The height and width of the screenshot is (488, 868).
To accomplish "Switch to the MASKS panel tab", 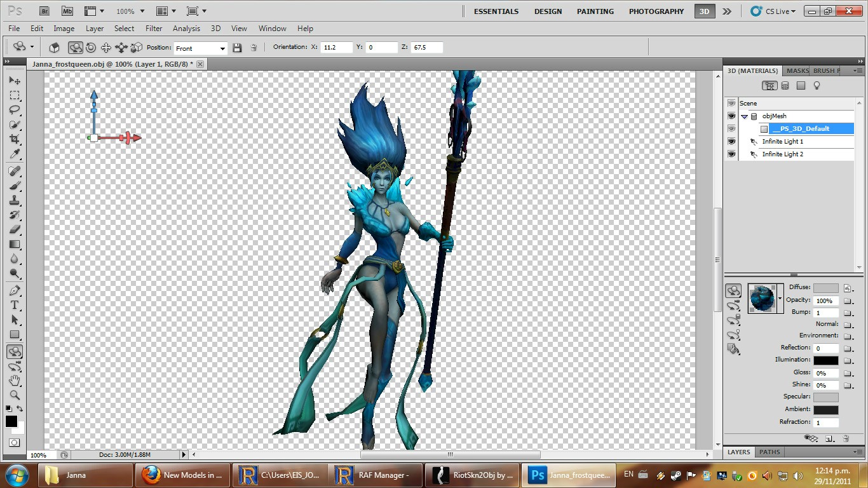I will coord(797,71).
